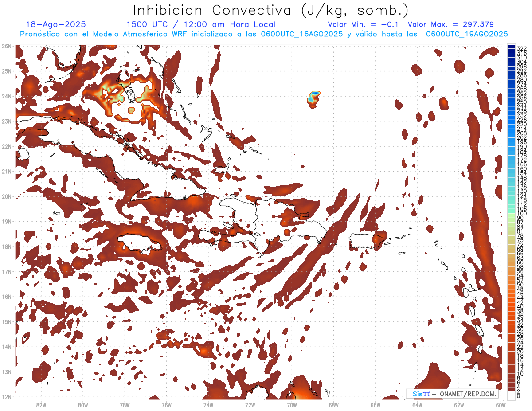Click the isolated blue-cyan high-inhibition spot near 24N 69W
The width and height of the screenshot is (532, 411).
[x=313, y=98]
